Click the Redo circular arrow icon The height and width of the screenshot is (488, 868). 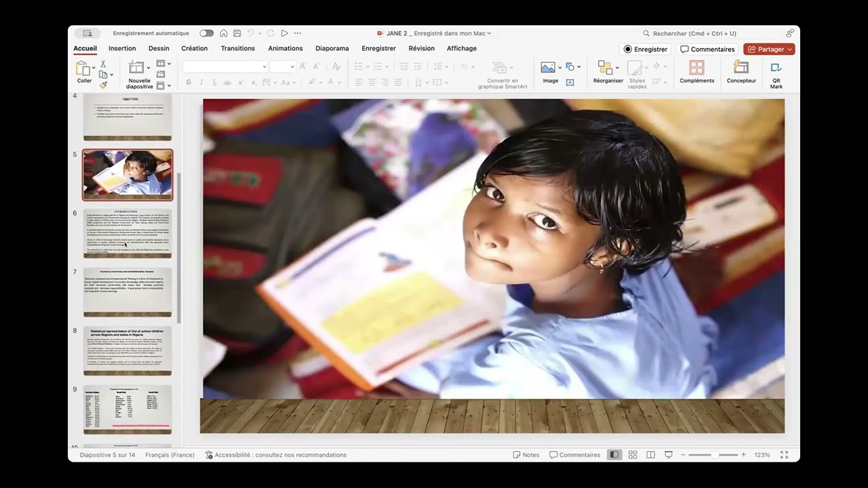pyautogui.click(x=271, y=33)
